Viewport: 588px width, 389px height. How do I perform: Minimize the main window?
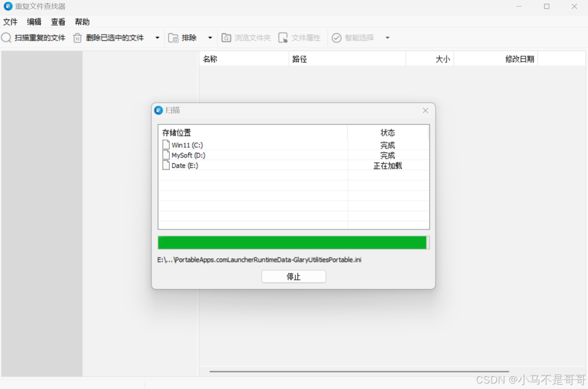click(519, 7)
